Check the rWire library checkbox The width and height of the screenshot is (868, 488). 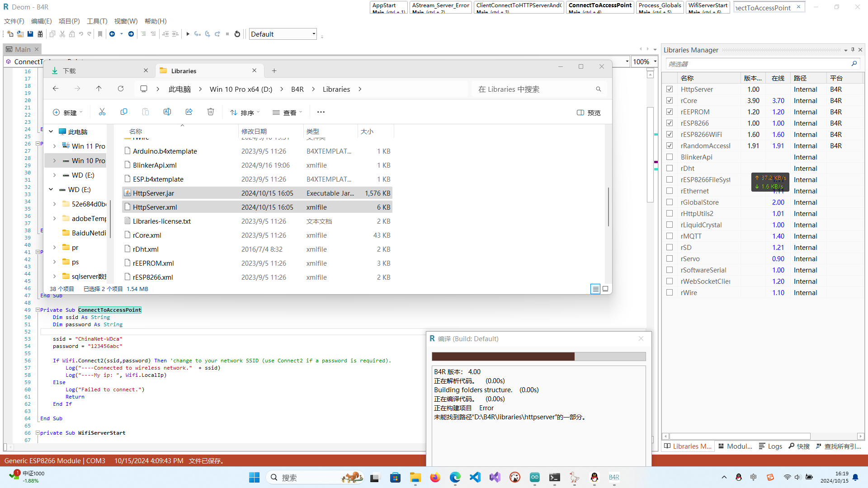click(x=670, y=293)
